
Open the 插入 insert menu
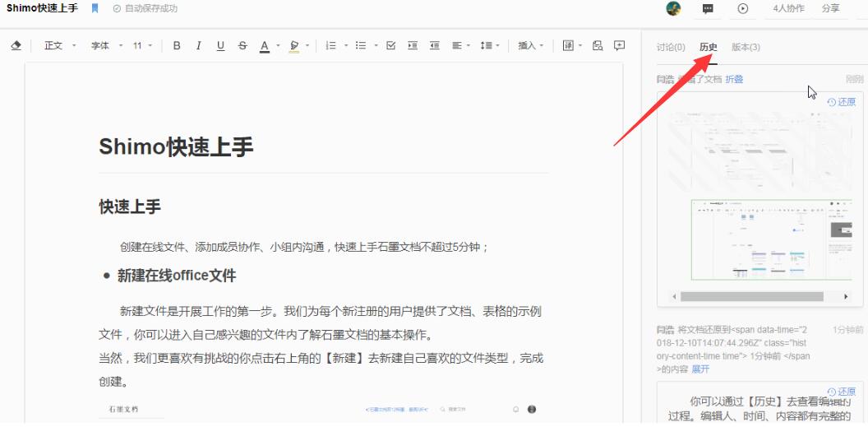coord(530,46)
